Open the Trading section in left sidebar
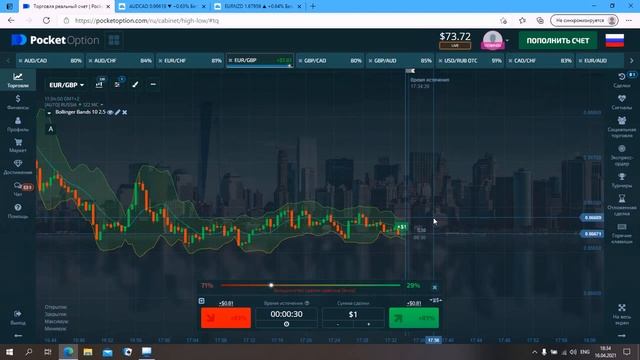 [x=18, y=80]
